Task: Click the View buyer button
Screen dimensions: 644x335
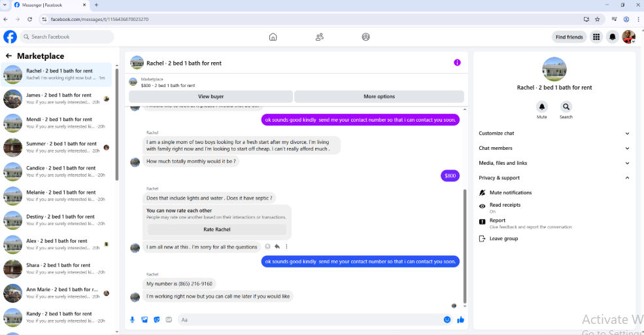Action: coord(211,97)
